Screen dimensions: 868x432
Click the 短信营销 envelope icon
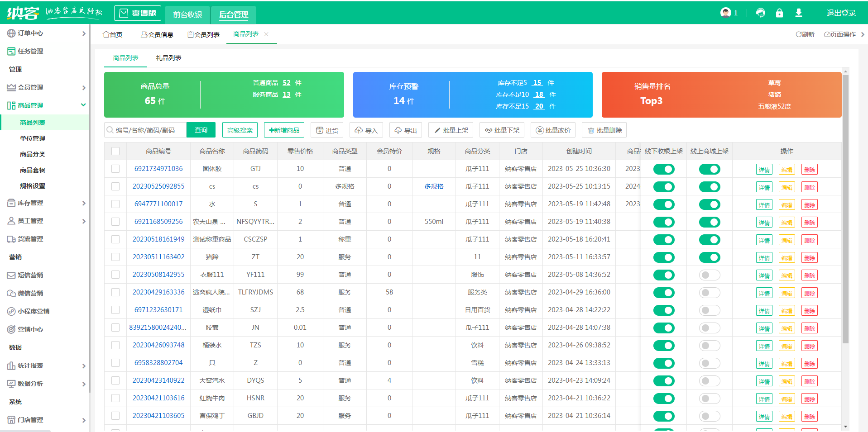point(11,275)
